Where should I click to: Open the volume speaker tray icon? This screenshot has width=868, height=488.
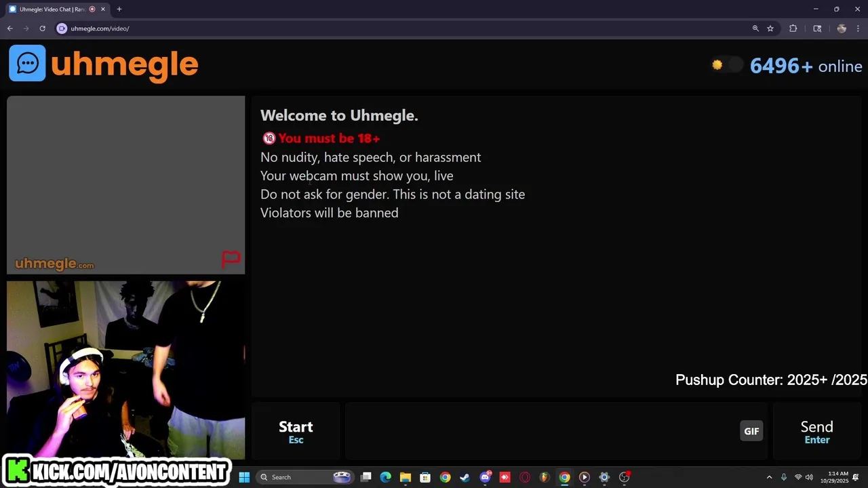[809, 477]
